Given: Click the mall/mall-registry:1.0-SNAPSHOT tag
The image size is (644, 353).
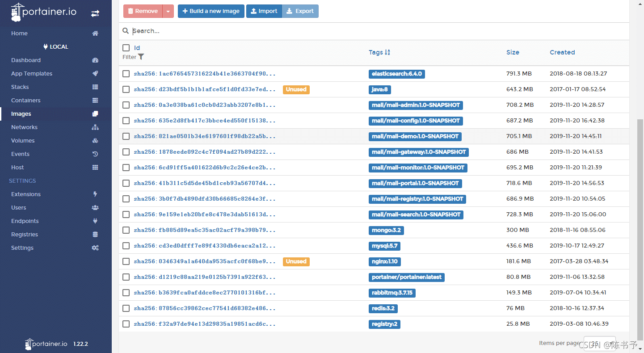Looking at the screenshot, I should pos(417,199).
